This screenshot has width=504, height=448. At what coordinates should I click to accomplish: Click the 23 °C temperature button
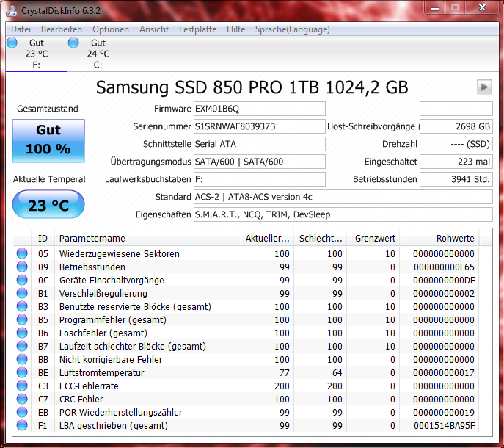(x=48, y=204)
